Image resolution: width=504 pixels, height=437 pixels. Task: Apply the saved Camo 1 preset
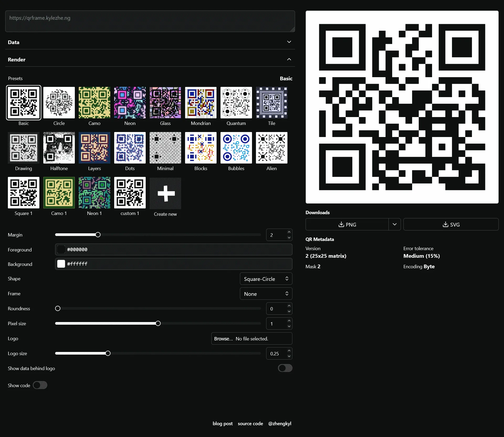pos(59,192)
